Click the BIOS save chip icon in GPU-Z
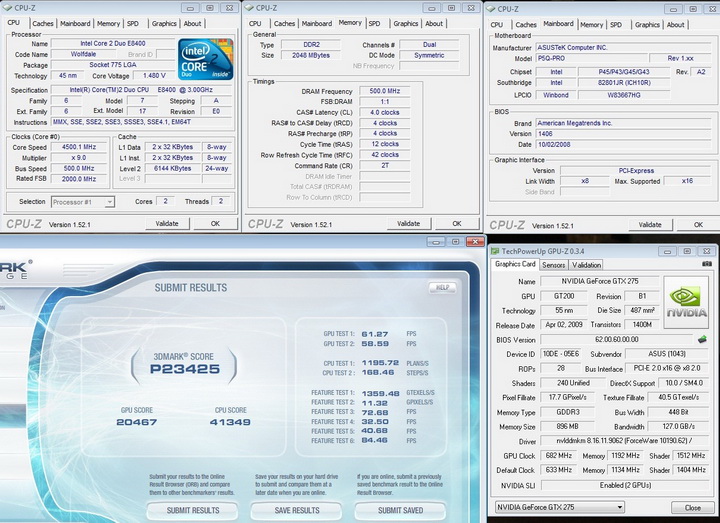 [x=702, y=339]
